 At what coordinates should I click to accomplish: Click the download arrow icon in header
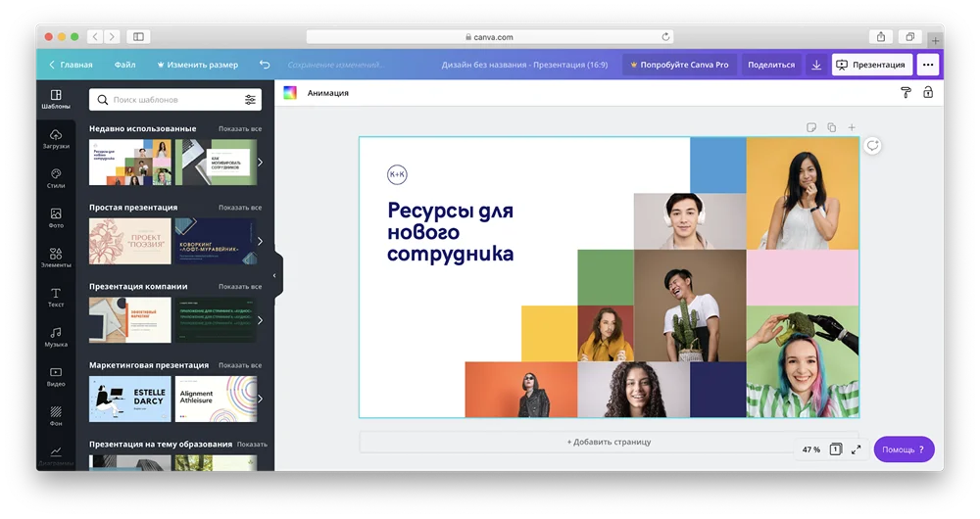tap(816, 65)
